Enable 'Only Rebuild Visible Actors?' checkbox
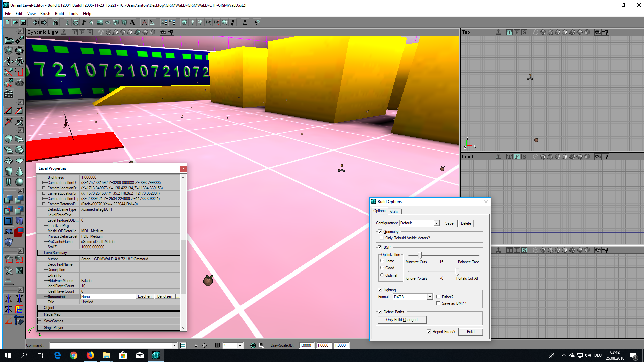 [x=382, y=238]
